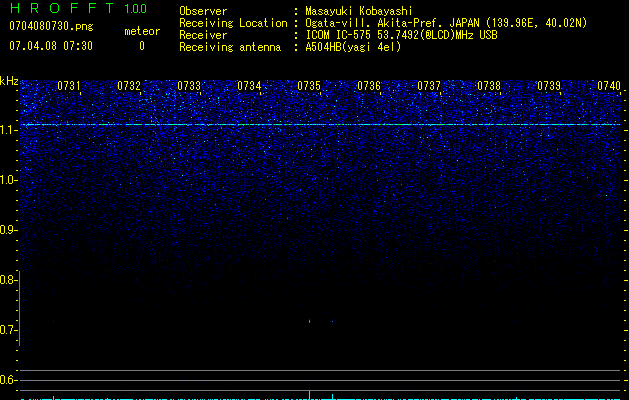Click the 1.1 frequency axis label

(x=8, y=130)
